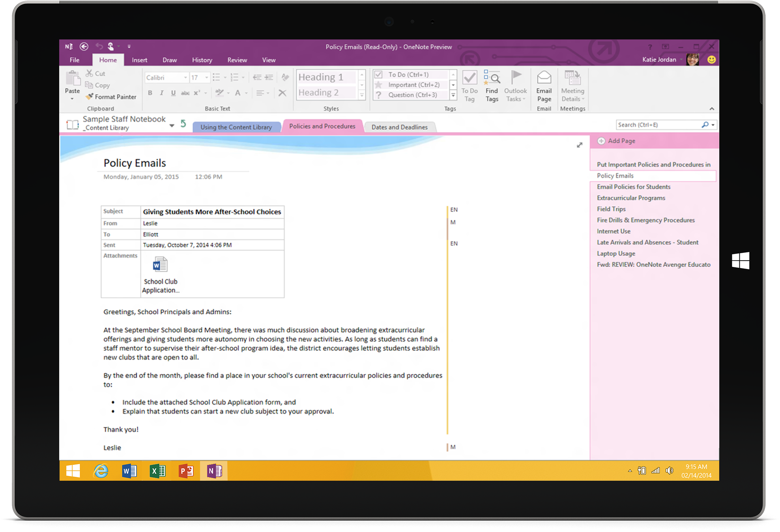Click the smiley feedback icon
The height and width of the screenshot is (532, 780).
(x=711, y=60)
